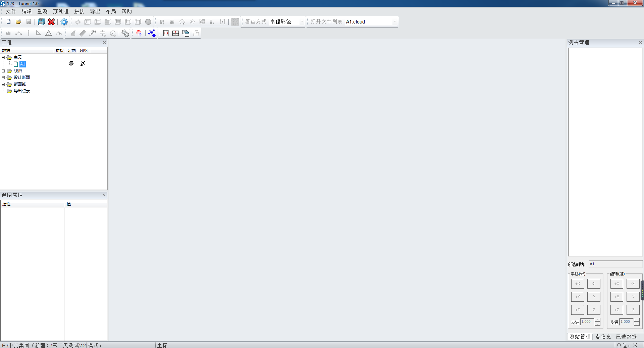The image size is (644, 348).
Task: Click the red and blue point cloud icon
Action: click(139, 33)
